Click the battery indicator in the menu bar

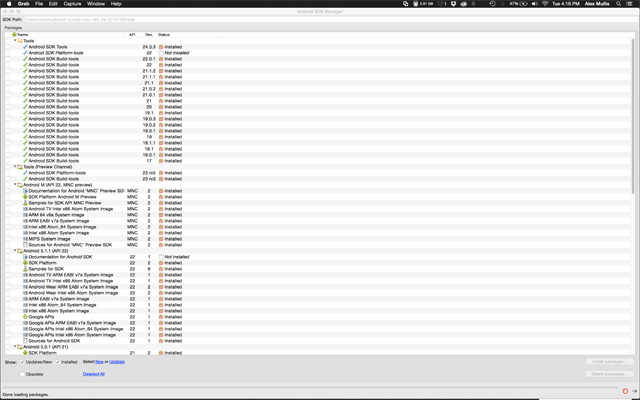(518, 4)
